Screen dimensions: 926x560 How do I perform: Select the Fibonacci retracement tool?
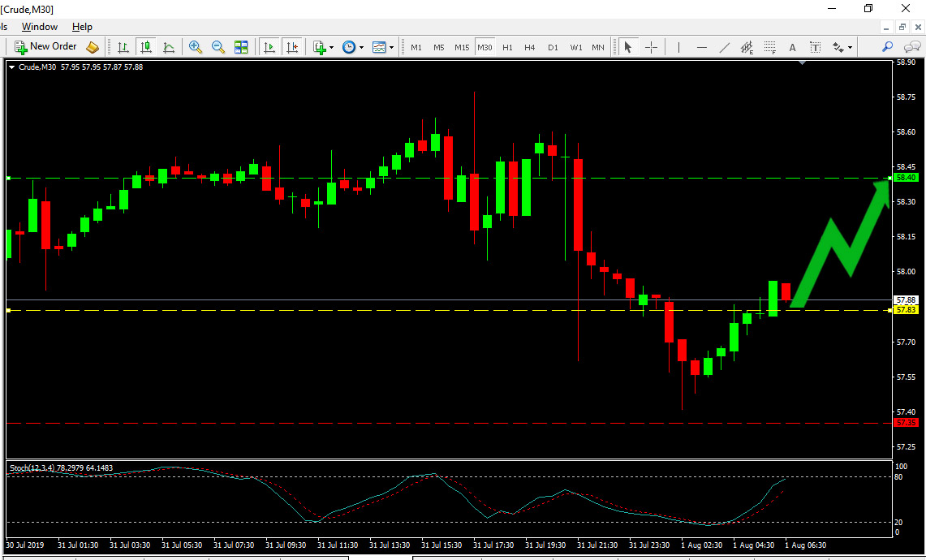click(769, 47)
